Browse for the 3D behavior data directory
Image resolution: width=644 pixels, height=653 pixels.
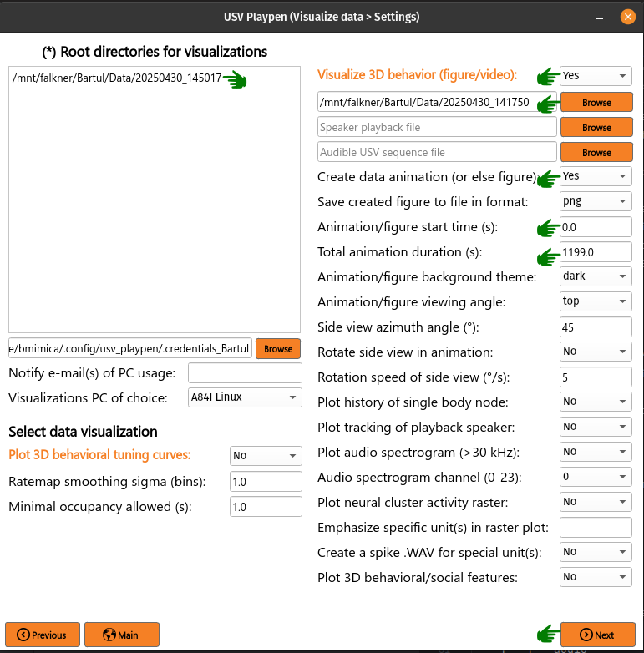[x=596, y=103]
